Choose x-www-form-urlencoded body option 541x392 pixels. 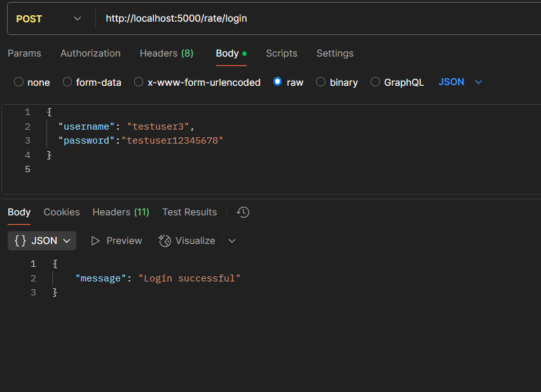[139, 82]
